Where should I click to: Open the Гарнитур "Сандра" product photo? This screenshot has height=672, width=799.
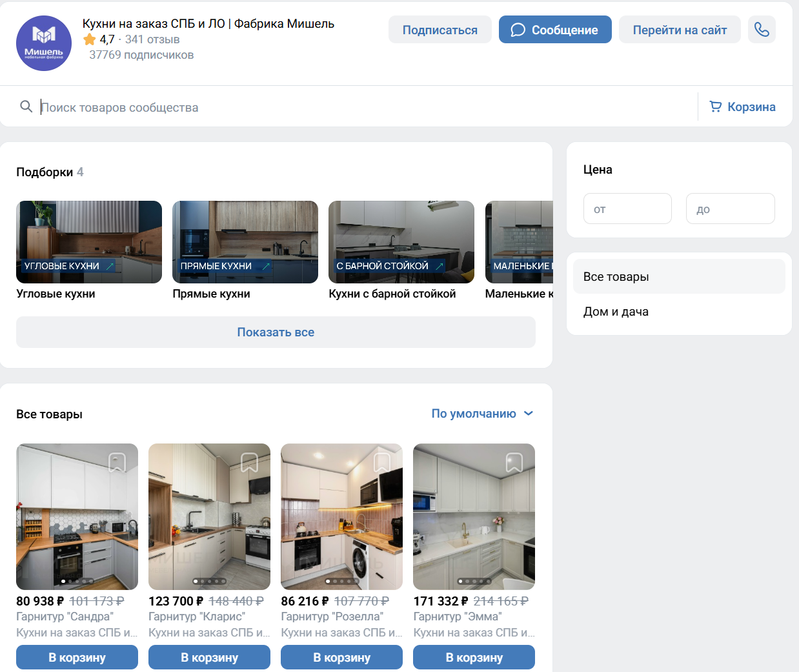77,516
